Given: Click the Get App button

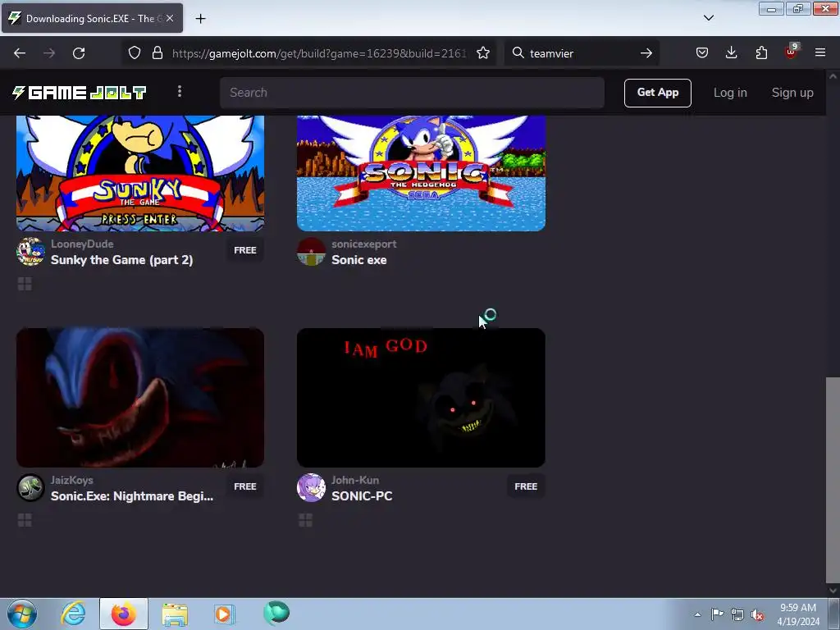Looking at the screenshot, I should [657, 93].
